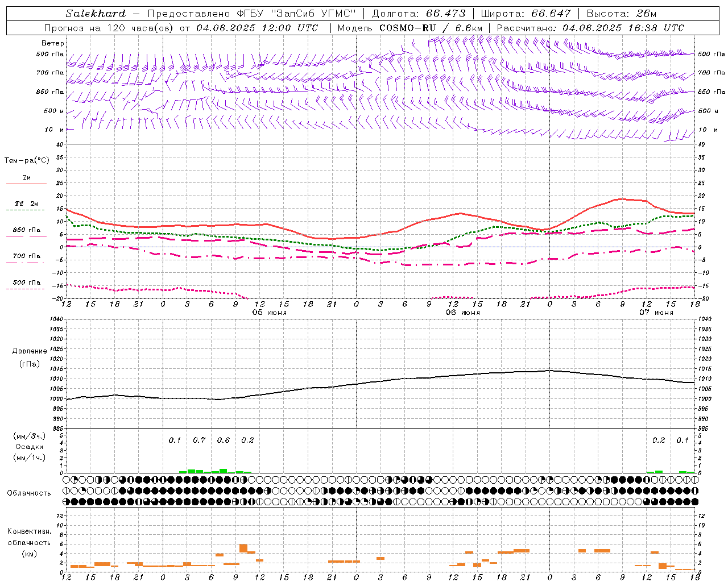Screen dimensions: 728x582
Task: Click the 'Рассчитано: 04.06.2025 16:38 UTC' timestamp
Action: (590, 28)
